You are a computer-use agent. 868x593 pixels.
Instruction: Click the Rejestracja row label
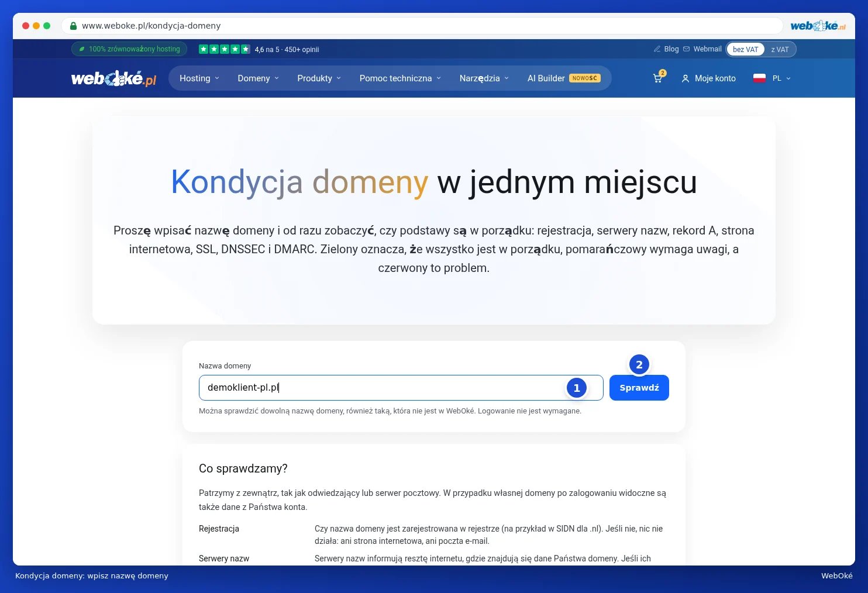[x=219, y=529]
